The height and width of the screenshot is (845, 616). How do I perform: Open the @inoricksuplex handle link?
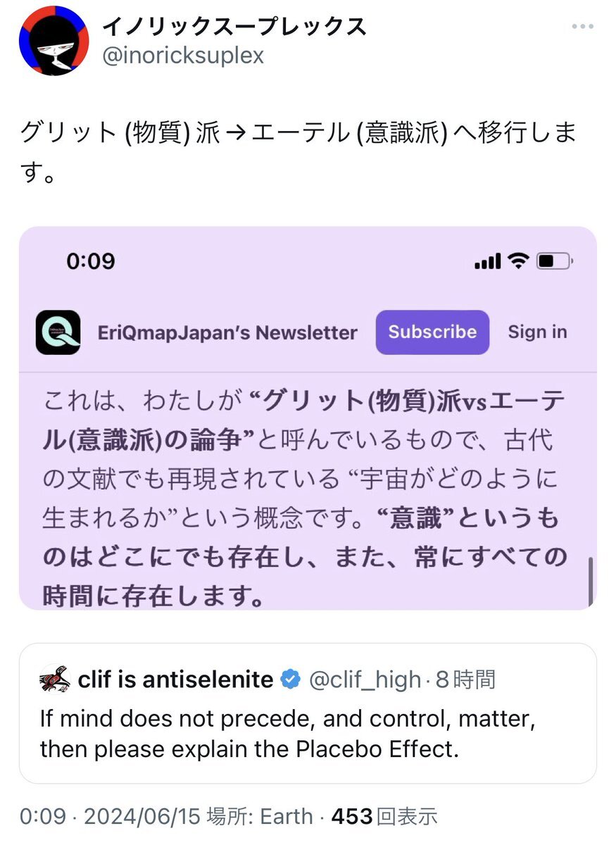click(x=184, y=55)
